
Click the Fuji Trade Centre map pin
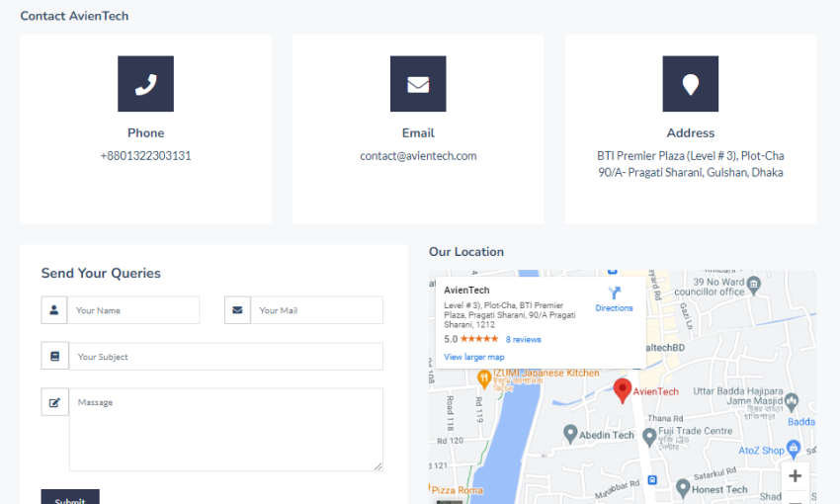pyautogui.click(x=649, y=436)
